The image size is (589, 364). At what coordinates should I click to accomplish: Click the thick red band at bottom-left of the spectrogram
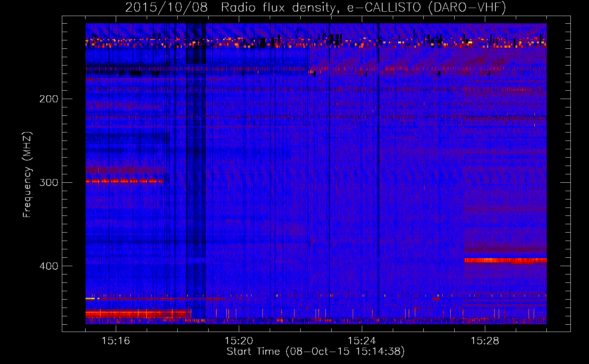click(x=138, y=313)
